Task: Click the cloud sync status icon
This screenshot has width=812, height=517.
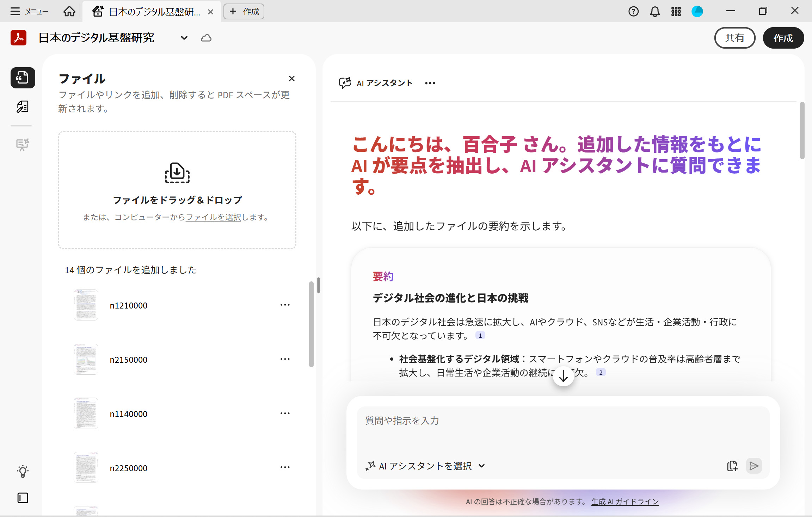Action: point(206,38)
